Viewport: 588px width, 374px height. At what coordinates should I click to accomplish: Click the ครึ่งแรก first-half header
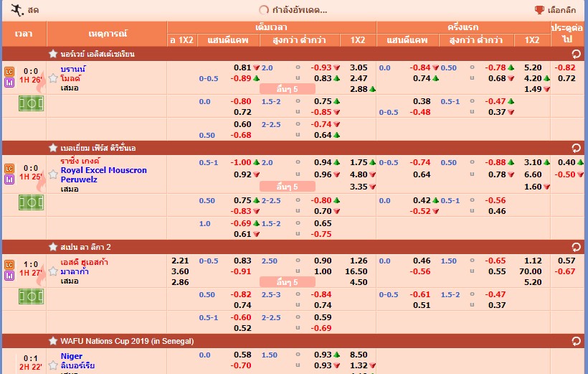click(x=463, y=27)
